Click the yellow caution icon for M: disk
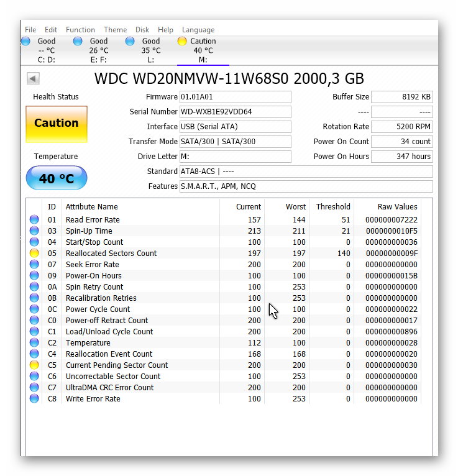This screenshot has height=476, width=458. (x=182, y=41)
